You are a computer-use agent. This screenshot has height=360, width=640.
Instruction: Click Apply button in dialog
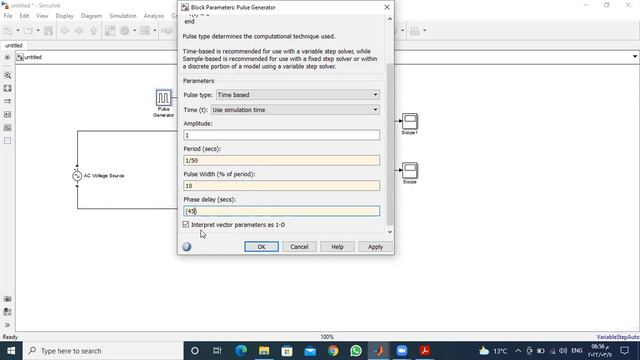[x=375, y=247]
